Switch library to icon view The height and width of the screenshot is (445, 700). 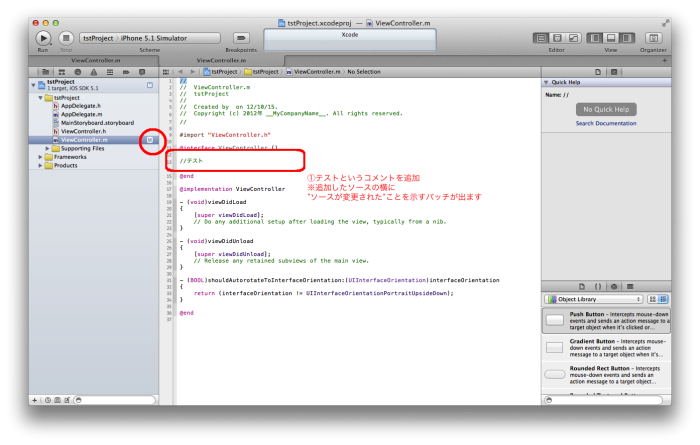(x=653, y=299)
